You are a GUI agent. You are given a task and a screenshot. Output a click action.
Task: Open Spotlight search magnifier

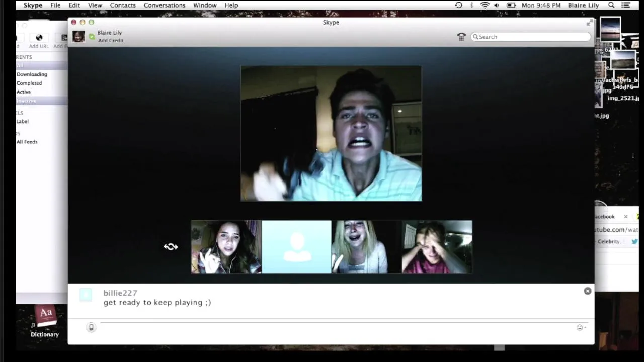pos(611,5)
